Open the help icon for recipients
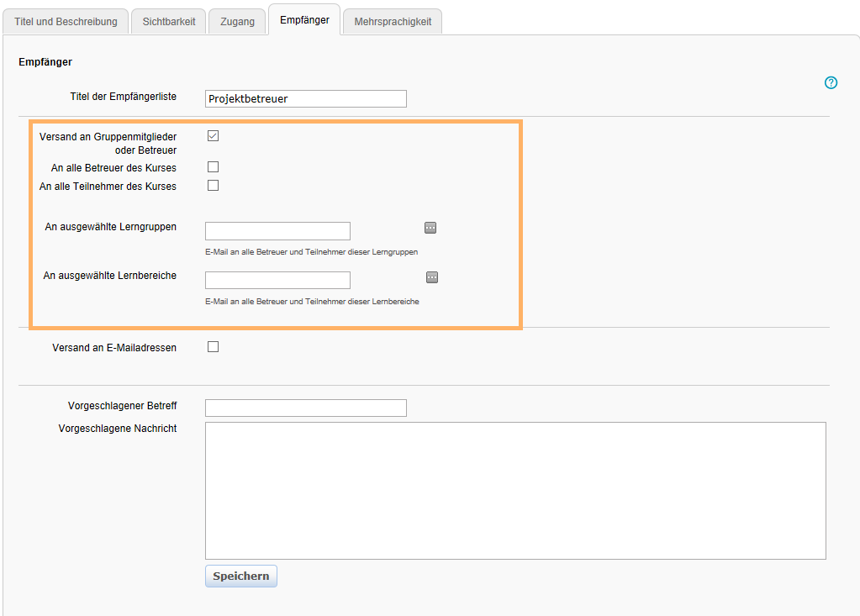Screen dimensions: 860x616 click(x=831, y=82)
